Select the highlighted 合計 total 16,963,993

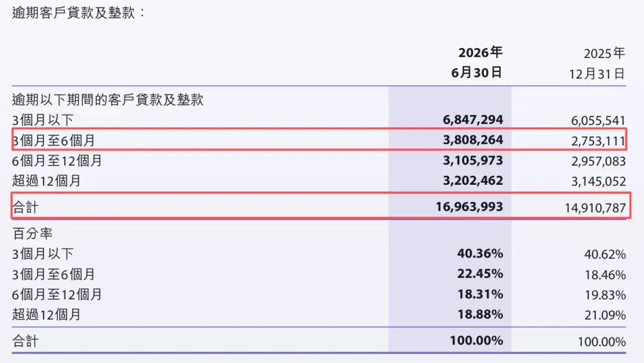[x=469, y=206]
